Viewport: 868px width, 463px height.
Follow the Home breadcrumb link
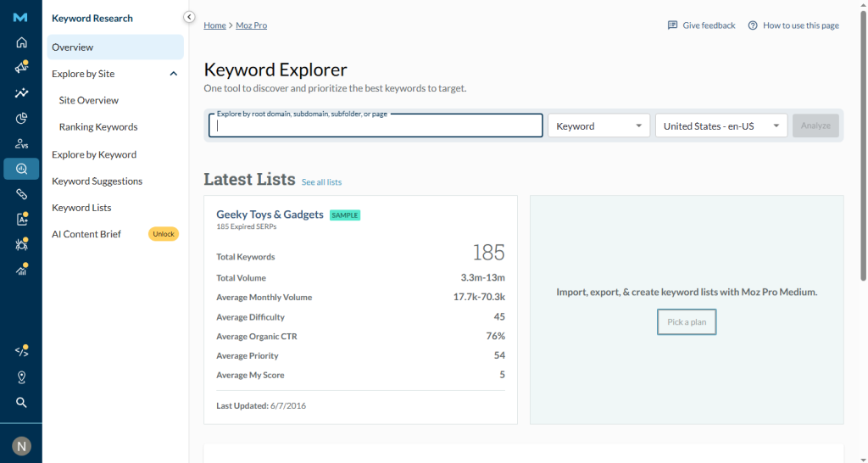tap(214, 25)
